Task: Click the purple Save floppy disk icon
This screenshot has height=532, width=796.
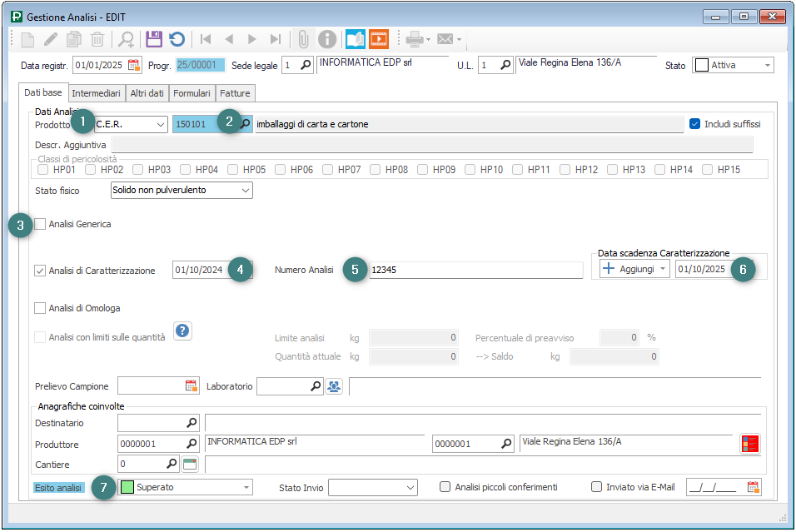Action: (x=153, y=39)
